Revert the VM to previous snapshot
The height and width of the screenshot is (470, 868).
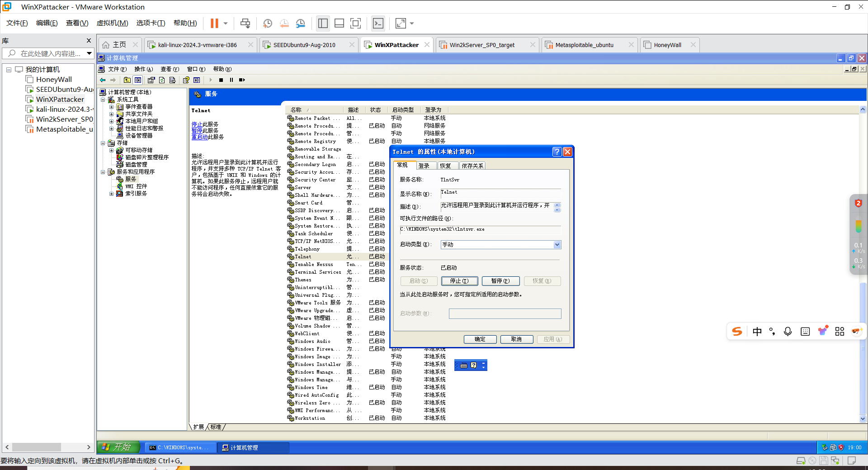coord(284,23)
